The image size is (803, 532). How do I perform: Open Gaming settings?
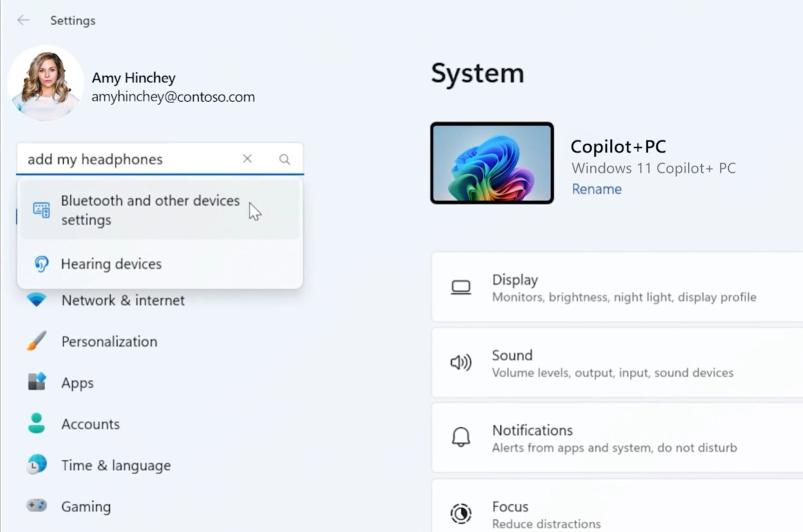tap(86, 507)
